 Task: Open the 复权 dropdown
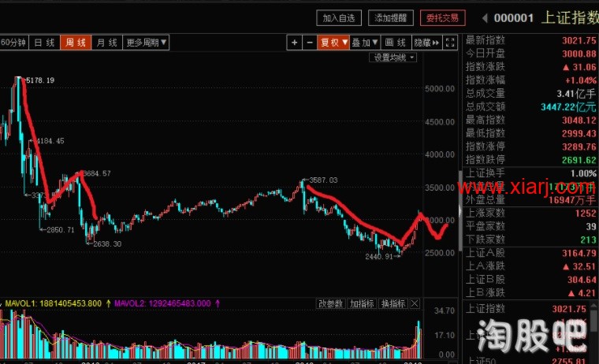333,43
